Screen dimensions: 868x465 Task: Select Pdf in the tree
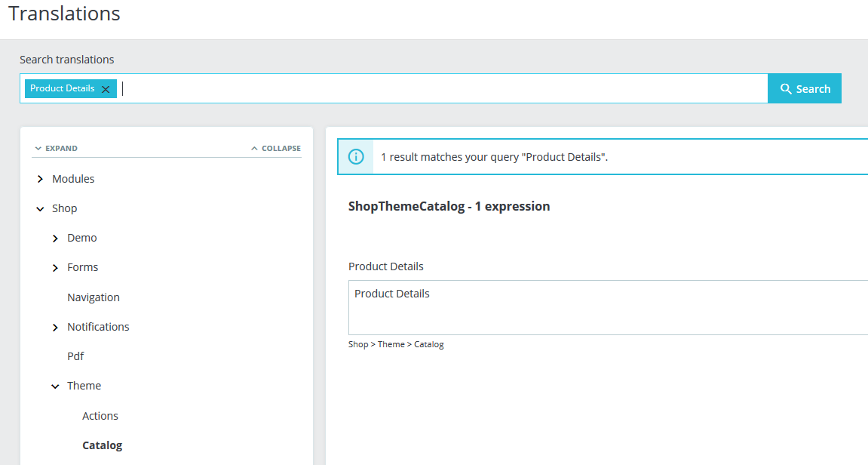click(x=75, y=356)
